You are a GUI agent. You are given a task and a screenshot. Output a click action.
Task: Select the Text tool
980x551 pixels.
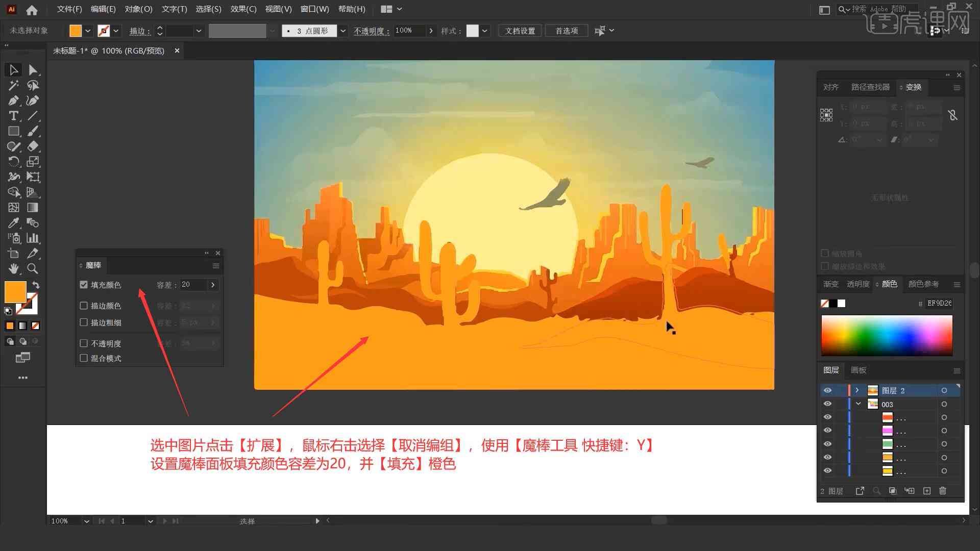[12, 116]
